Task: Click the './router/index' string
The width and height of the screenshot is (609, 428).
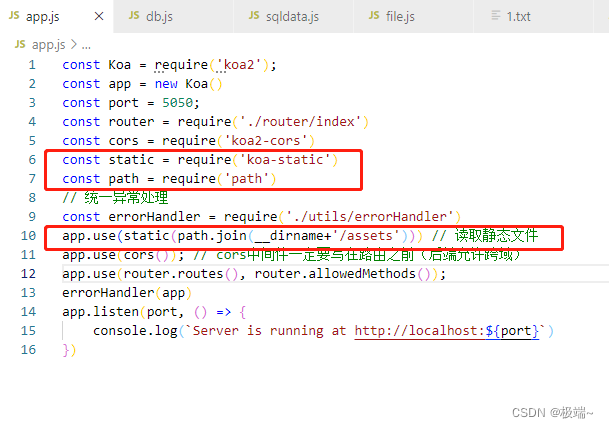Action: tap(300, 122)
